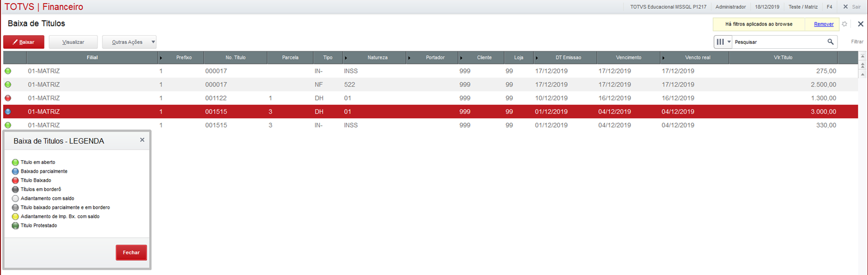868x275 pixels.
Task: Click blue status icon of highlighted 3.000,00 row
Action: (x=8, y=112)
